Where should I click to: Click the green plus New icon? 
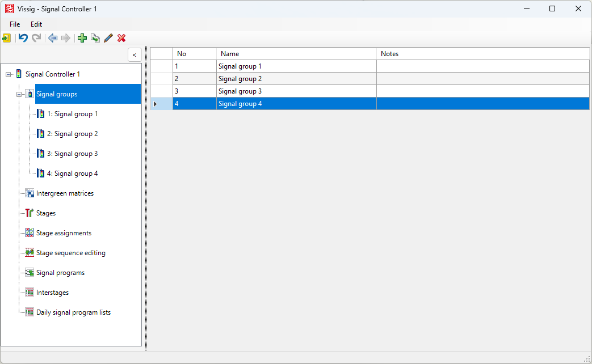coord(82,38)
